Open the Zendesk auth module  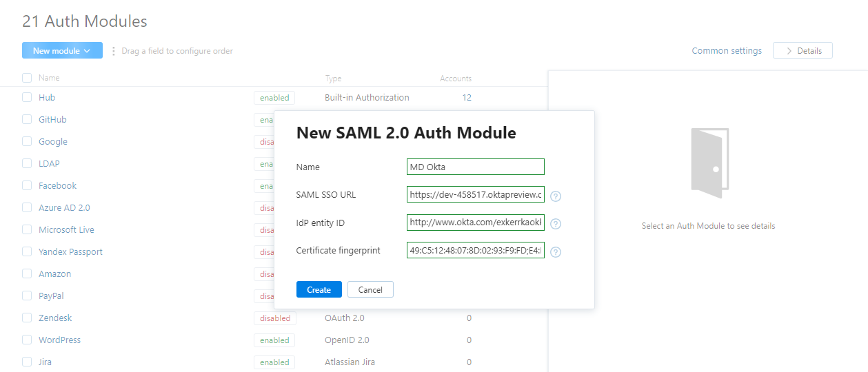[55, 318]
